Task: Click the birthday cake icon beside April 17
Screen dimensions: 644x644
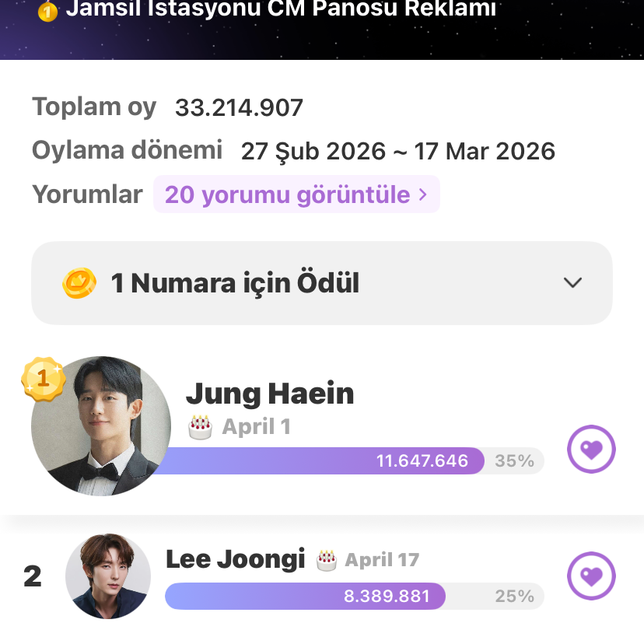Action: tap(327, 559)
